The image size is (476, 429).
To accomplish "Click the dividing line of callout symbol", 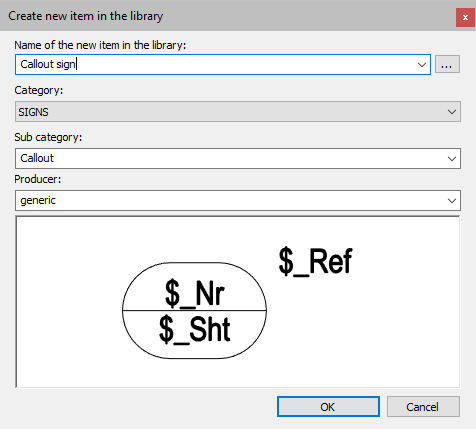I will 194,311.
